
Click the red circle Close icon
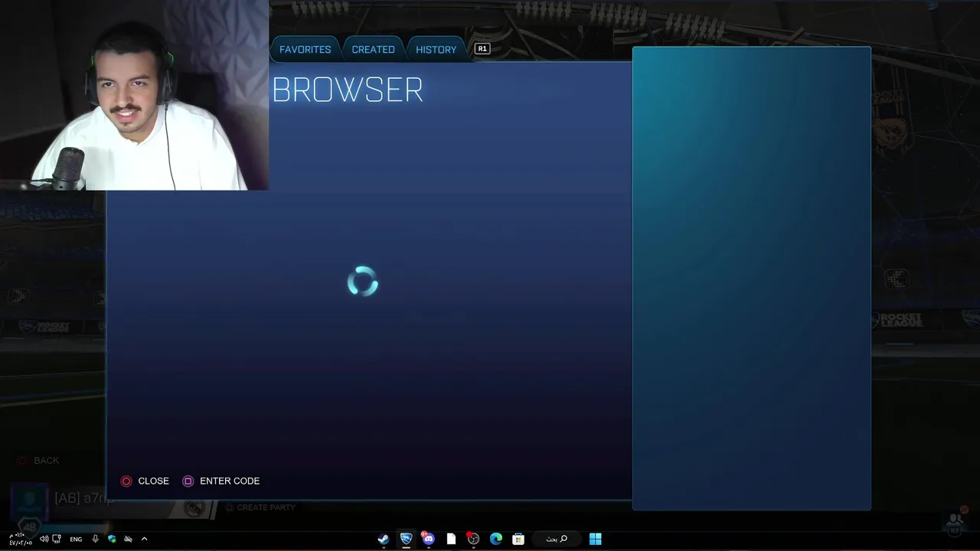coord(126,481)
